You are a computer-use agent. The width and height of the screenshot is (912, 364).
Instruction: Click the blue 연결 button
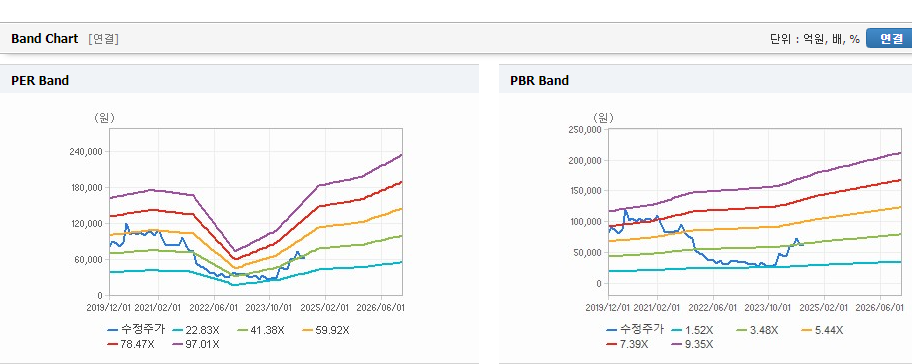889,38
